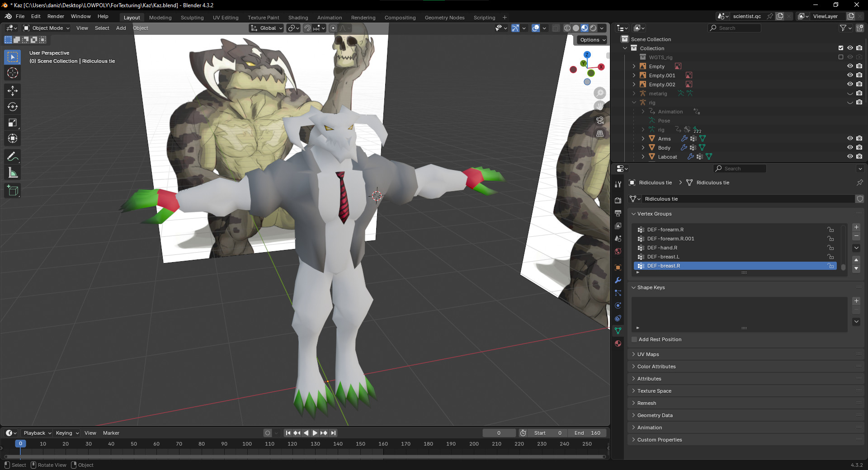Activate the Rotate tool
Screen dimensions: 868x470
pyautogui.click(x=13, y=107)
